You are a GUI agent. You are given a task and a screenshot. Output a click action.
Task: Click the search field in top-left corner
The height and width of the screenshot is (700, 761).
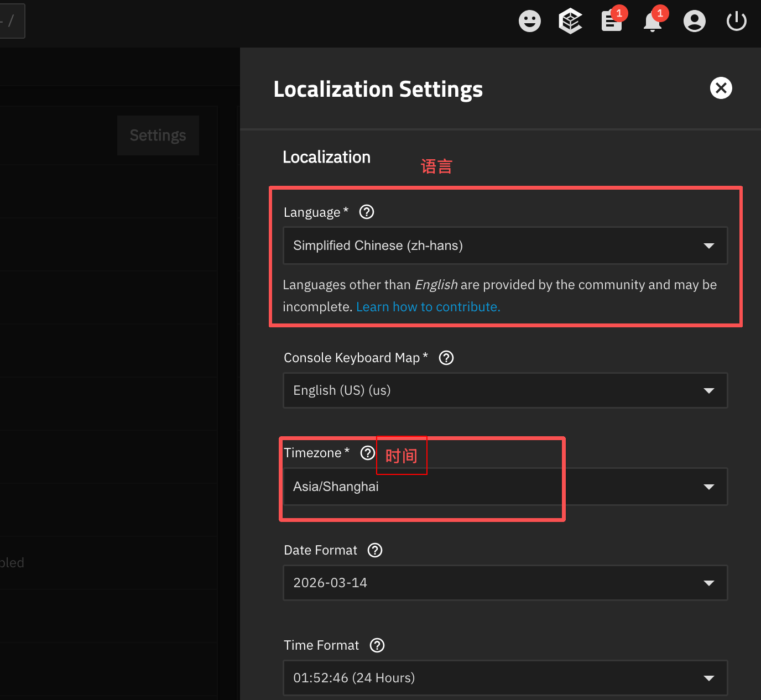tap(11, 22)
